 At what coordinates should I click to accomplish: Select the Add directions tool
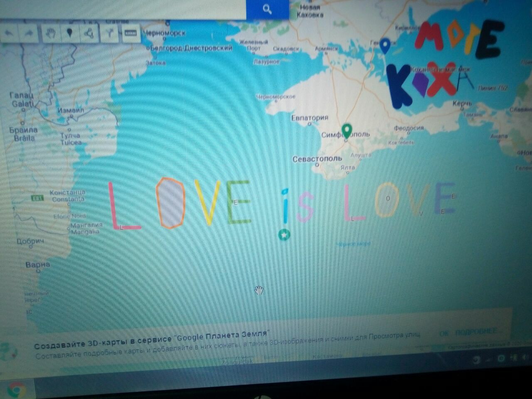click(110, 33)
